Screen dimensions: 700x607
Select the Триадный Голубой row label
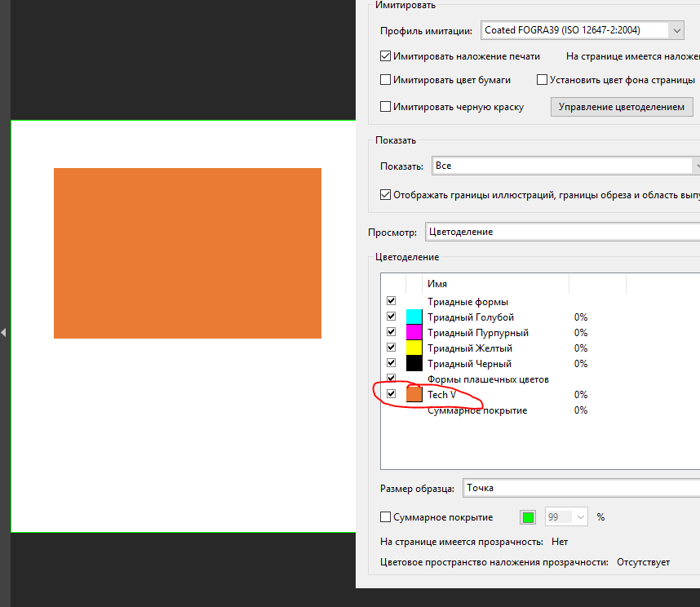coord(471,317)
